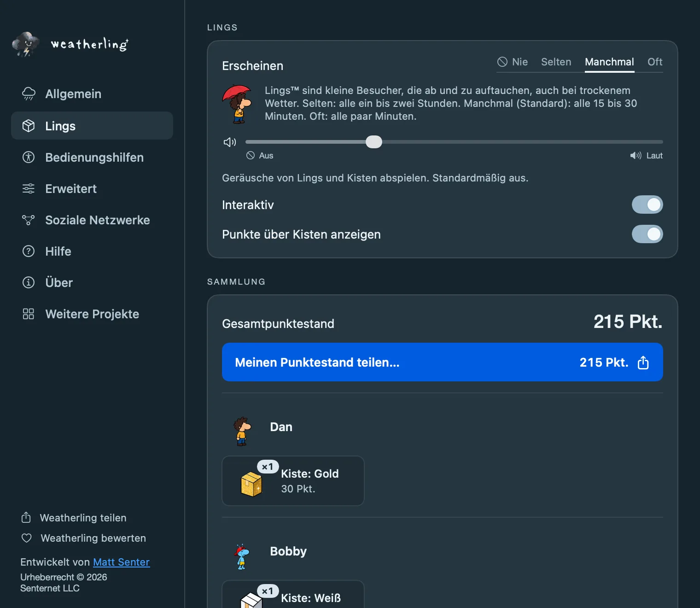Click the Weatherling storm cloud logo
This screenshot has width=700, height=608.
[x=26, y=44]
